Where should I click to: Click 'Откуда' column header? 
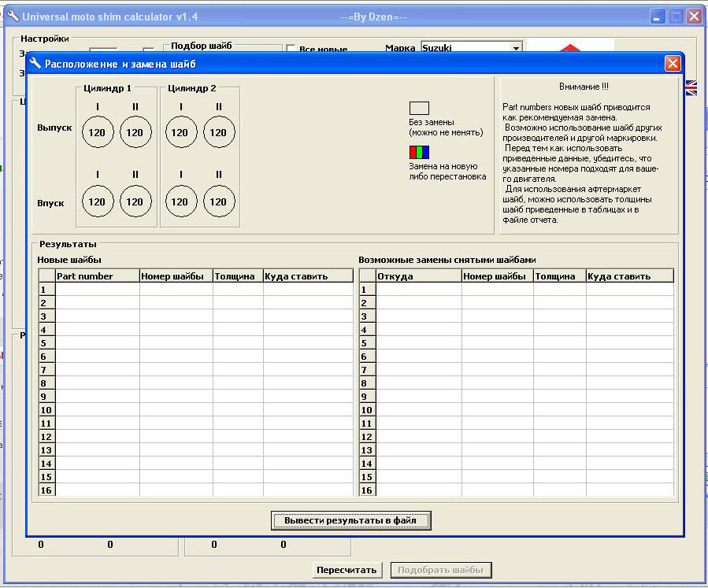[418, 276]
